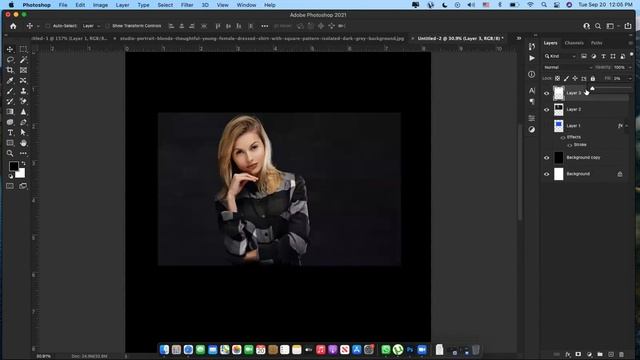Screen dimensions: 640x360
Task: Open the Character panel icon
Action: 531,91
